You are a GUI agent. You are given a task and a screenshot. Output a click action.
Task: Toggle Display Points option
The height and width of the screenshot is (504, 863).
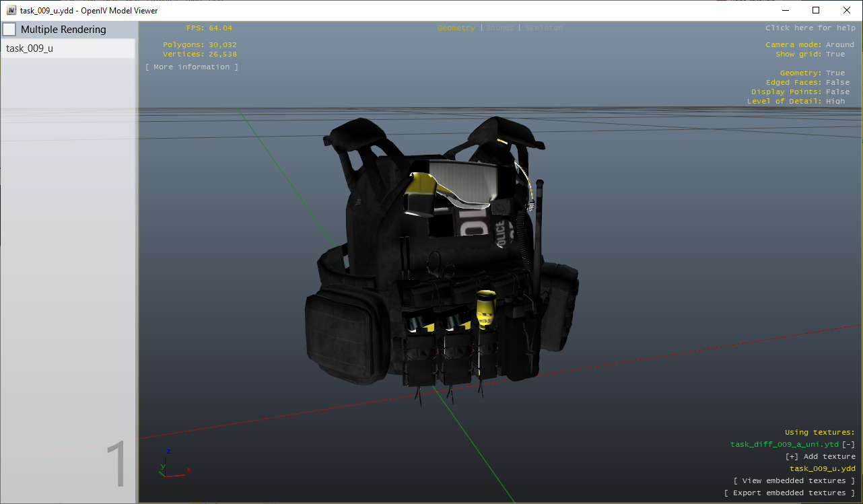pyautogui.click(x=837, y=92)
